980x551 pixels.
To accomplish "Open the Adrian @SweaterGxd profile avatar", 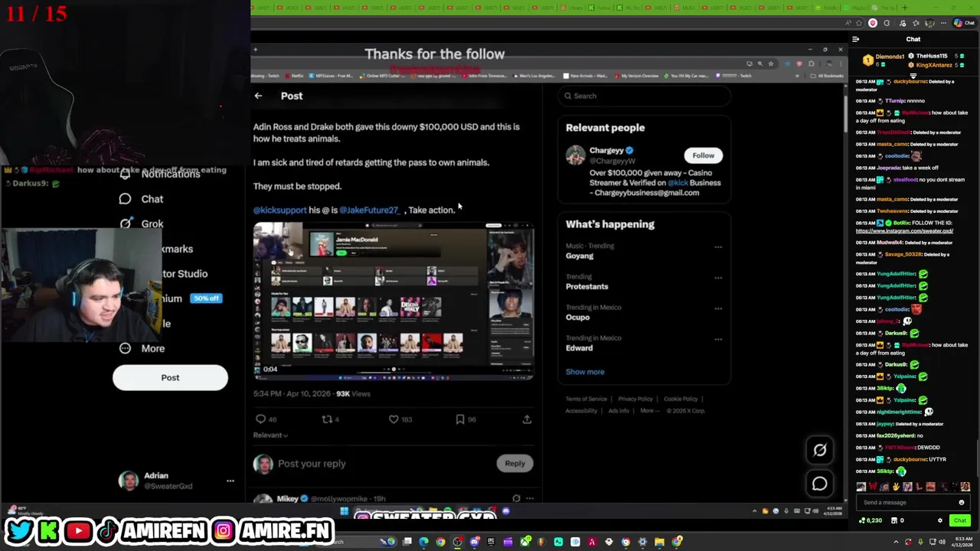I will [129, 481].
